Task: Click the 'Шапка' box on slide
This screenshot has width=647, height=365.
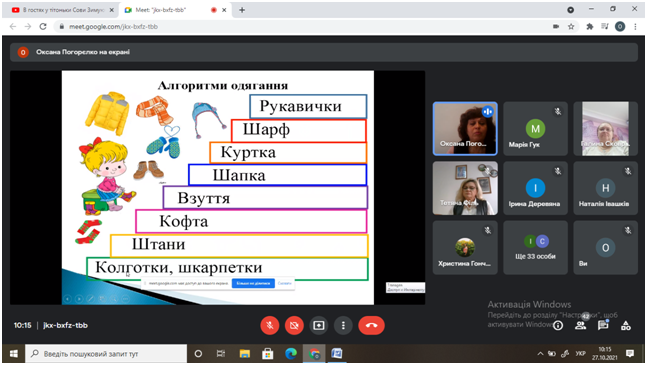Action: [x=277, y=175]
